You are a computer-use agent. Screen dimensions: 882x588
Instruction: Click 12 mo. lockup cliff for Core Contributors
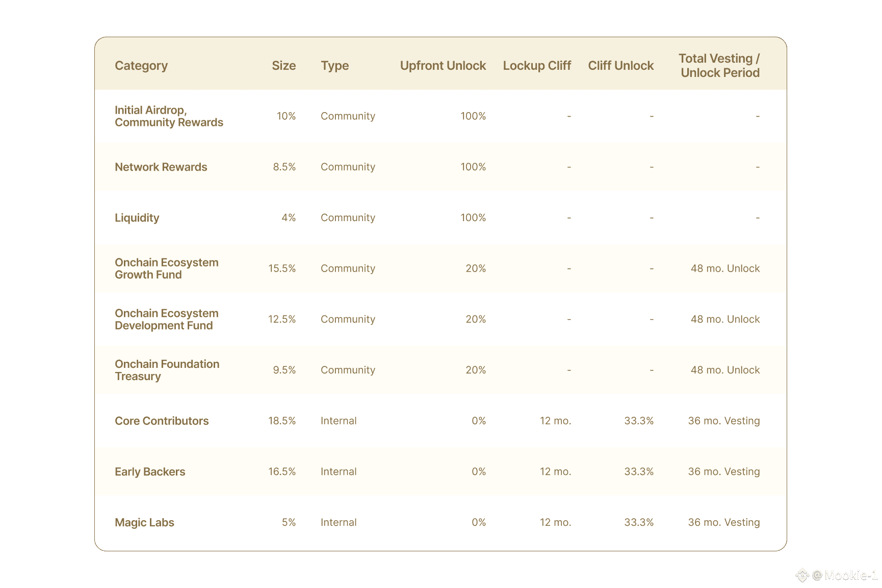(556, 421)
